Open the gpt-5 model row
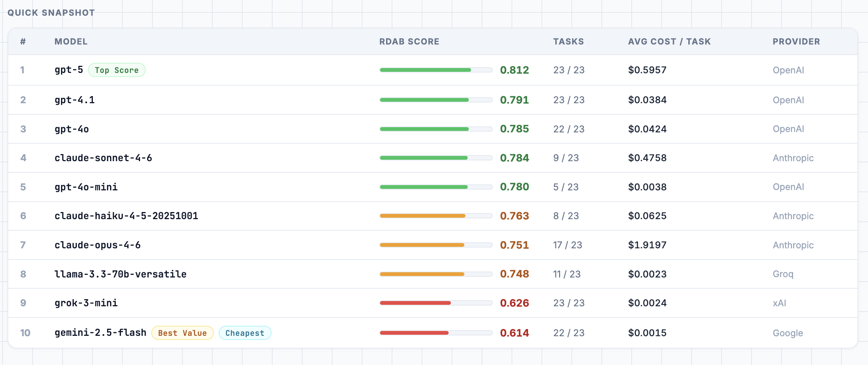Screen dimensions: 868x365 tap(69, 70)
